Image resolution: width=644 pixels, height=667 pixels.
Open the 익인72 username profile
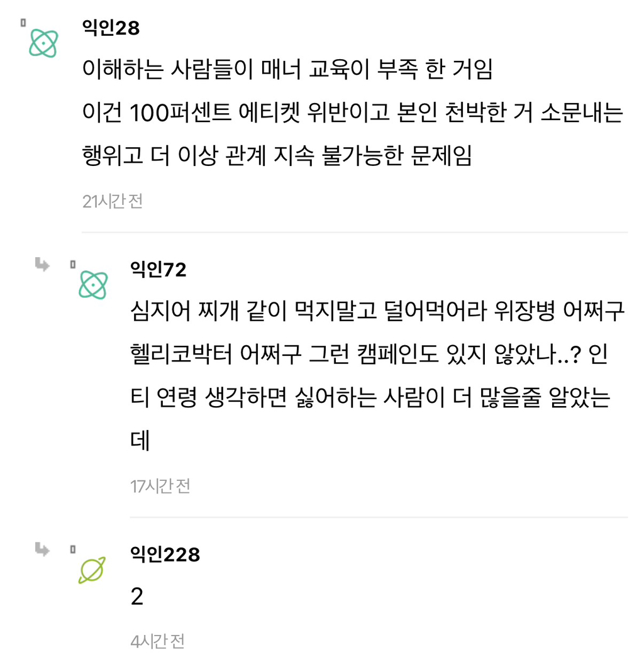tap(158, 269)
